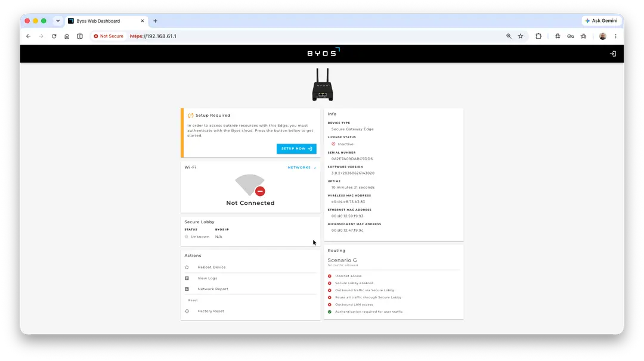
Task: Click the N/A Byos IP value
Action: [218, 236]
